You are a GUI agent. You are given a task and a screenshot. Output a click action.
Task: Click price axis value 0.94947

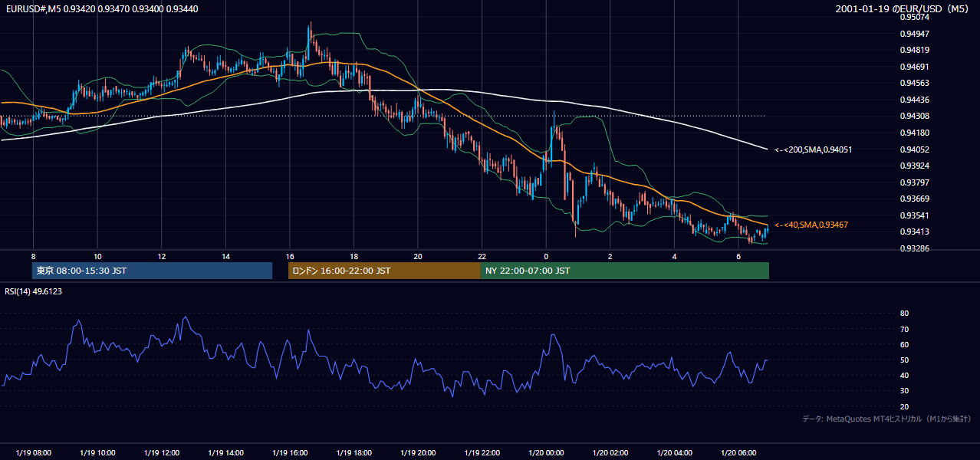(x=914, y=34)
